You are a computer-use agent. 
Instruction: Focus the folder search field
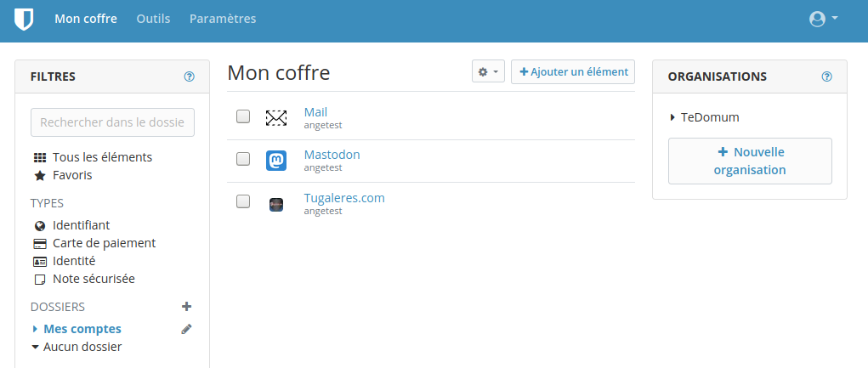pos(112,122)
